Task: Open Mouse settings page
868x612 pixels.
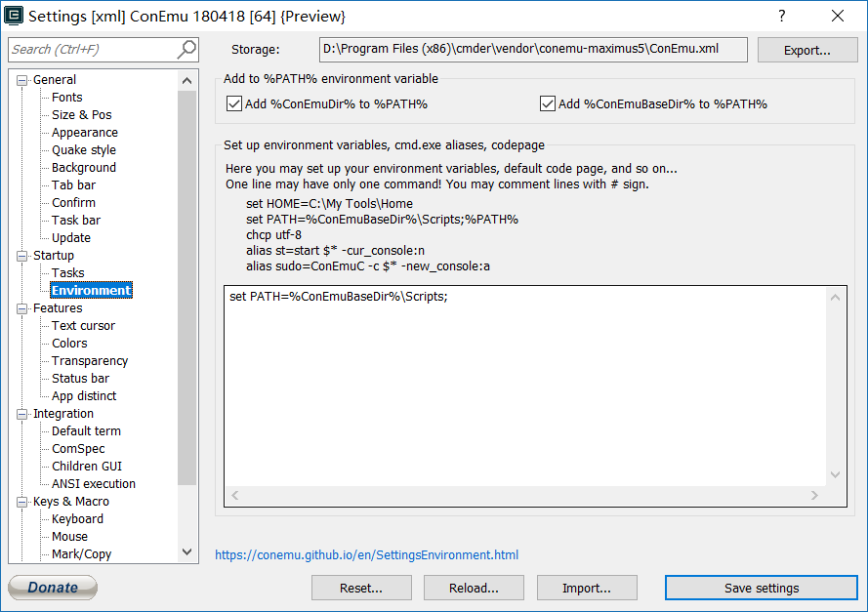Action: tap(69, 537)
